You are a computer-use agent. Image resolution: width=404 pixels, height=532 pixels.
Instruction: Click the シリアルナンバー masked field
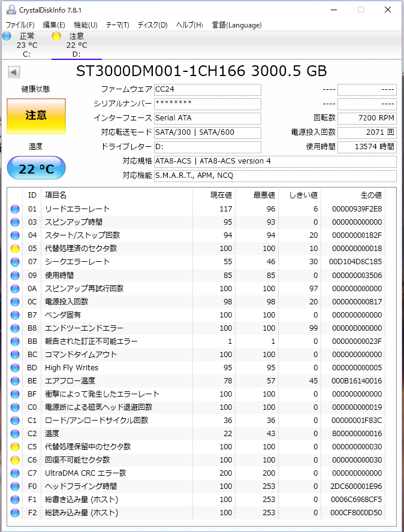(x=207, y=104)
